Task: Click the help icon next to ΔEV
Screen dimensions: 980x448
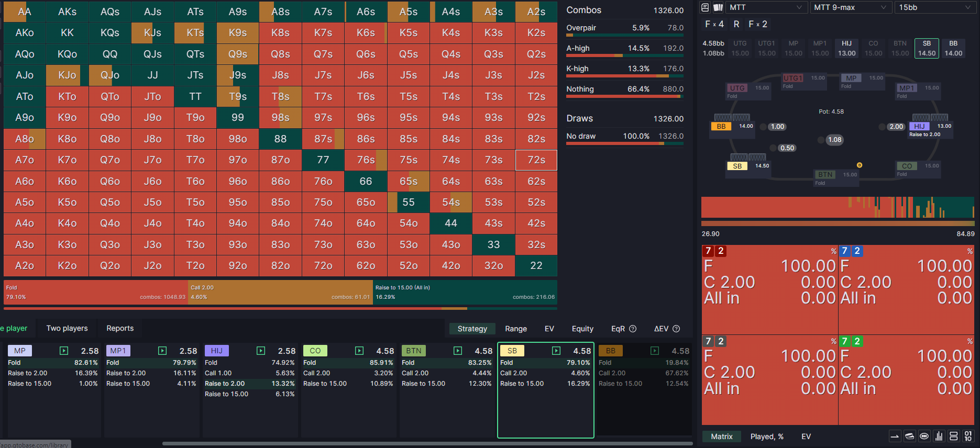Action: pos(676,329)
